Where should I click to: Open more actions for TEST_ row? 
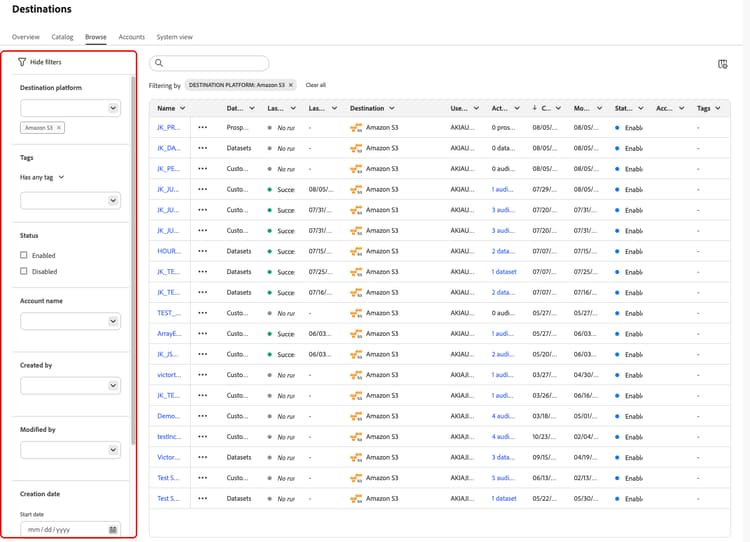pyautogui.click(x=203, y=313)
